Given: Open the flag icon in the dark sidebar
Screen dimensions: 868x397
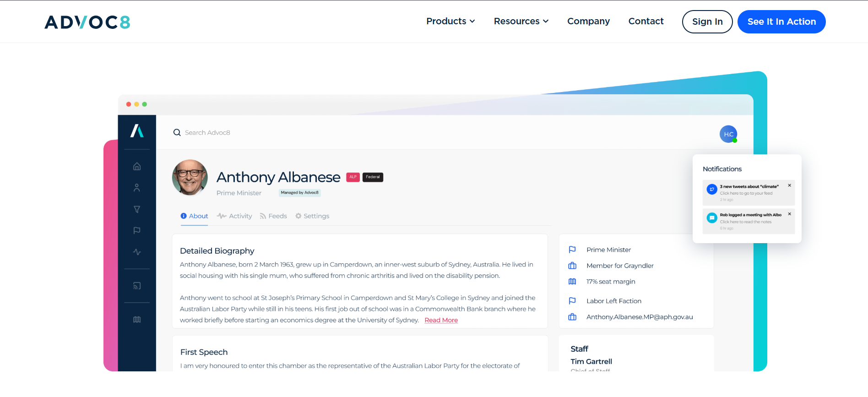Looking at the screenshot, I should [x=137, y=230].
